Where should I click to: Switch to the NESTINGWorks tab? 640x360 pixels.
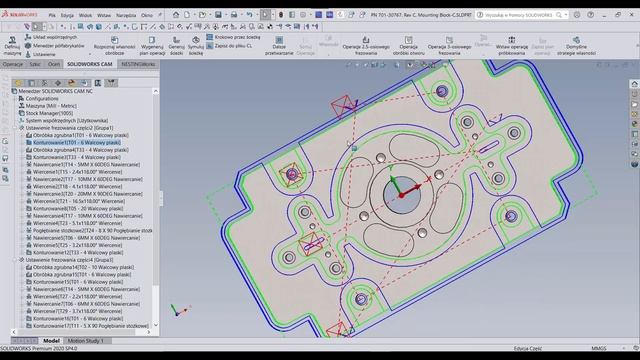pos(138,64)
